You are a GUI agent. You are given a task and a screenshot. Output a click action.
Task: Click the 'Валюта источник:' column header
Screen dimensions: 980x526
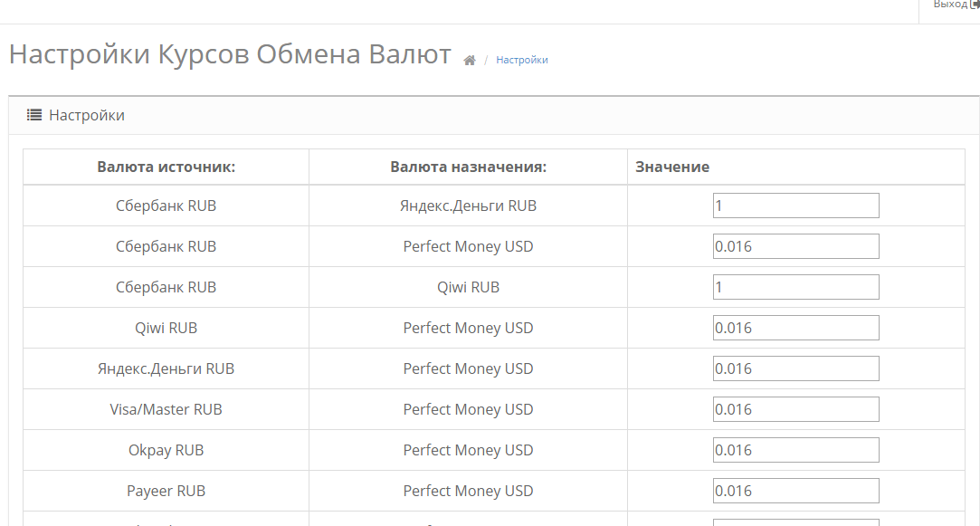pos(167,167)
